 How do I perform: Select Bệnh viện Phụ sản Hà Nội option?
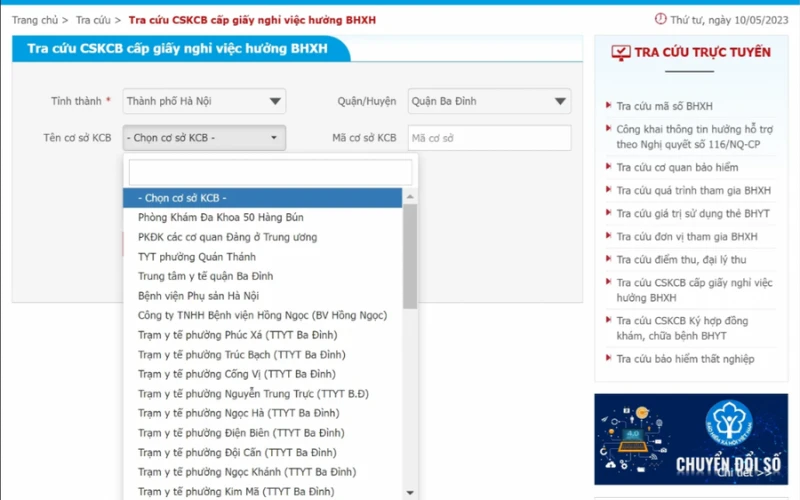click(198, 296)
